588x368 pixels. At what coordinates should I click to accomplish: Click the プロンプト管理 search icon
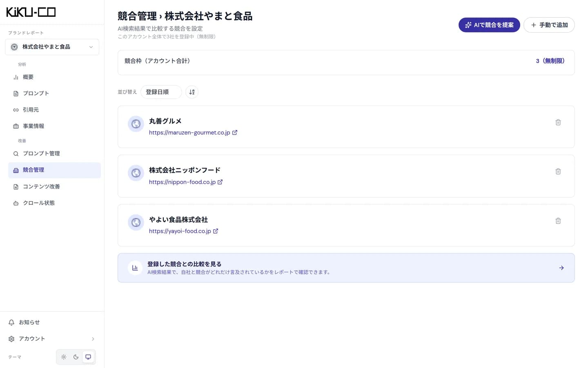point(16,154)
